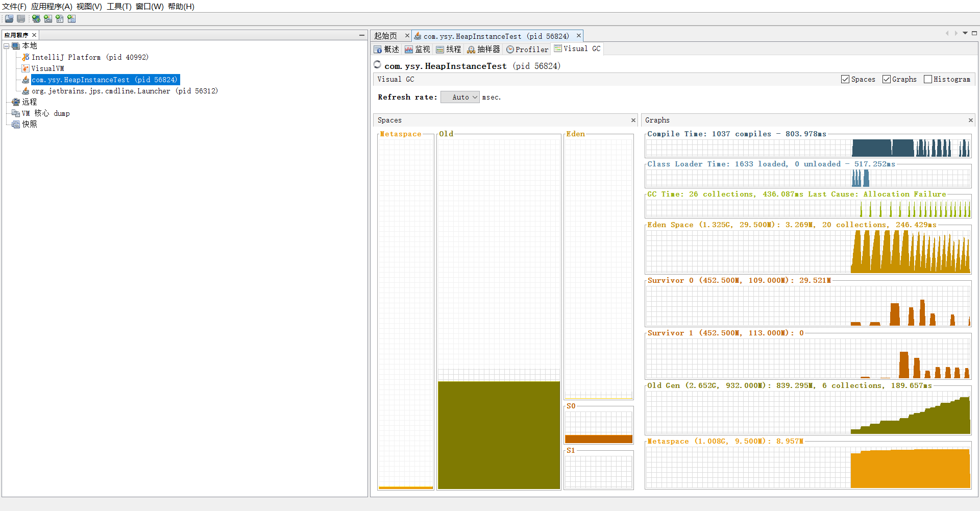Screen dimensions: 980x511
Task: Close the 应用程序 panel tab
Action: tap(34, 35)
